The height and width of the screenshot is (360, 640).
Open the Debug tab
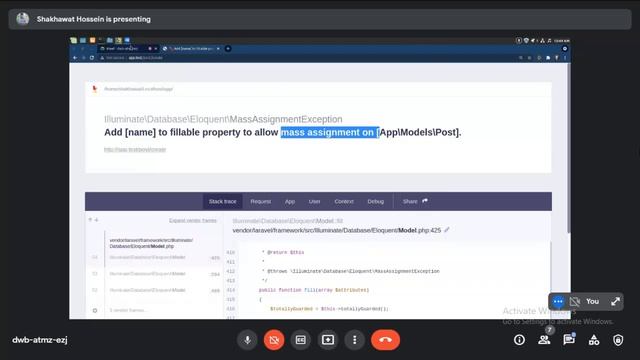(x=376, y=201)
